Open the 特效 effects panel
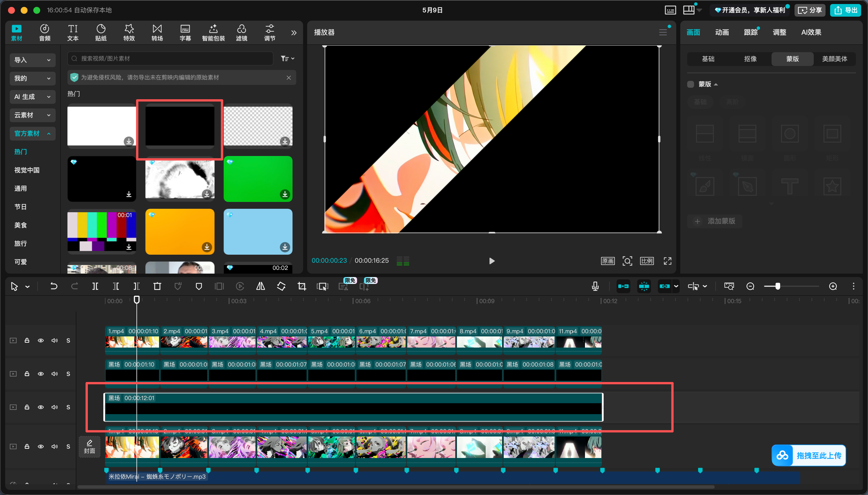 (x=129, y=33)
